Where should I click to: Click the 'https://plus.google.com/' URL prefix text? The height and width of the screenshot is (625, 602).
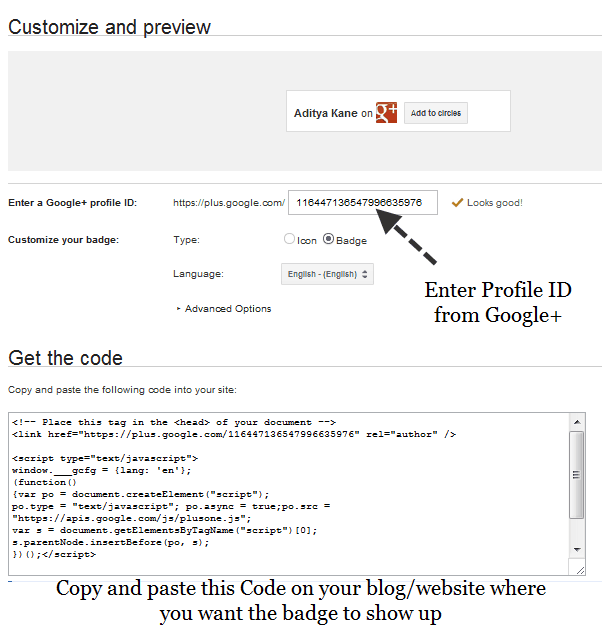[229, 203]
